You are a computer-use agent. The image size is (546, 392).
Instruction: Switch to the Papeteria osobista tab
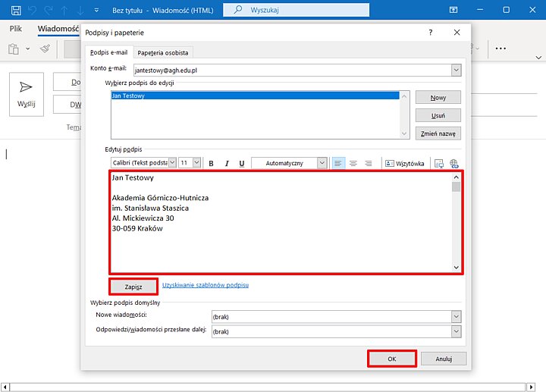point(162,53)
